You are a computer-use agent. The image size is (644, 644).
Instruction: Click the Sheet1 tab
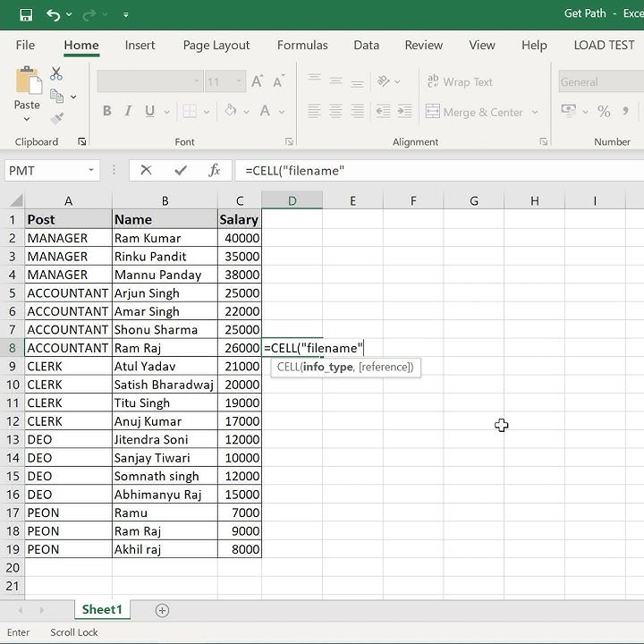(102, 609)
